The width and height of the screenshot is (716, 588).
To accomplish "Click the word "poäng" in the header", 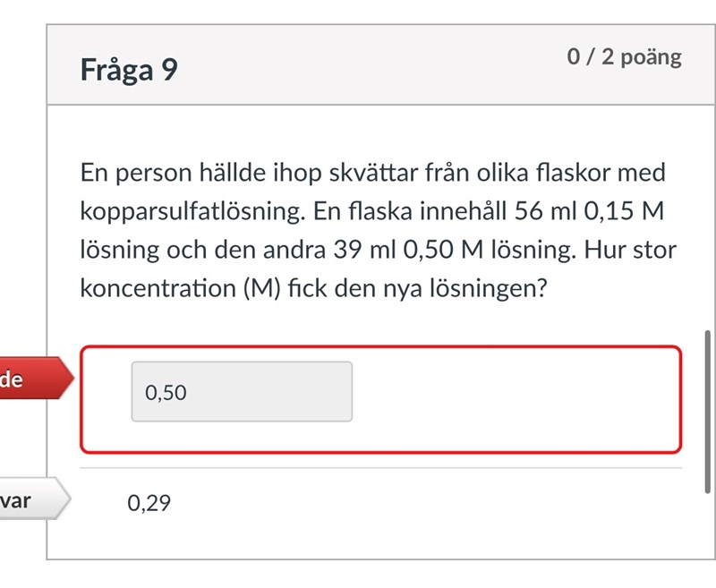I will pyautogui.click(x=651, y=57).
